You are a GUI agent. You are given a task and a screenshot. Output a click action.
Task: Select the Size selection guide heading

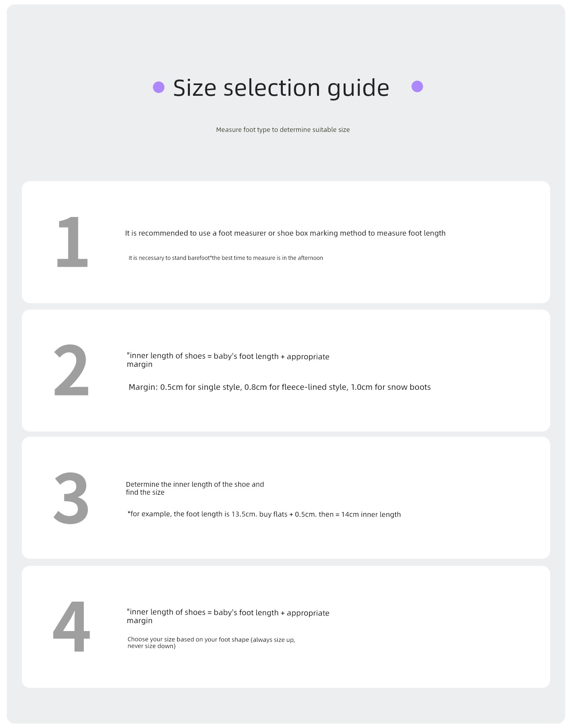pyautogui.click(x=281, y=88)
